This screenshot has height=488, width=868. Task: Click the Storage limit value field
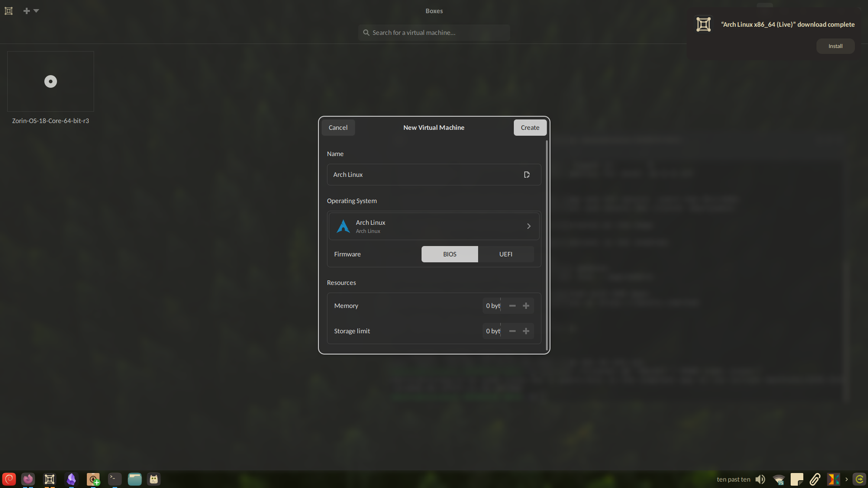(492, 331)
